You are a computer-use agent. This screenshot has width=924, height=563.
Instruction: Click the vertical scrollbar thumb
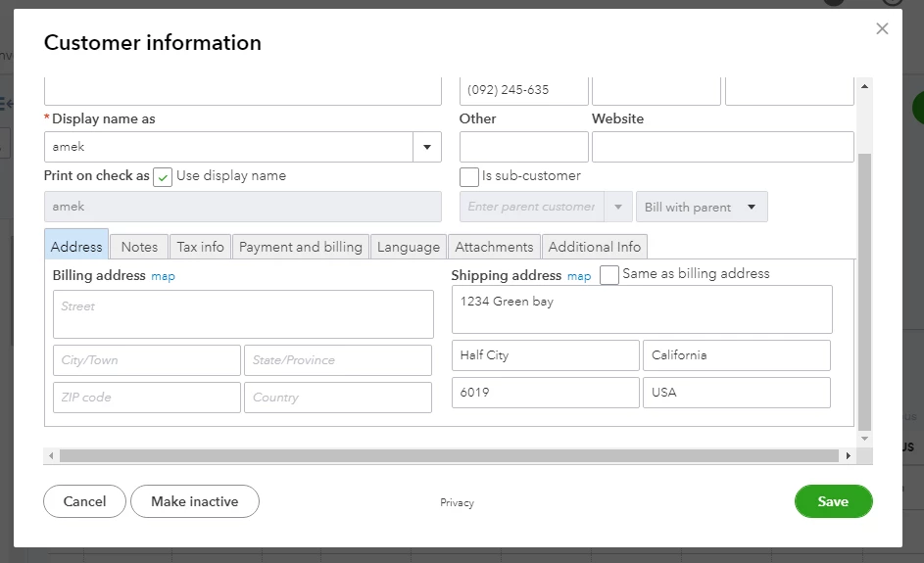[x=864, y=292]
